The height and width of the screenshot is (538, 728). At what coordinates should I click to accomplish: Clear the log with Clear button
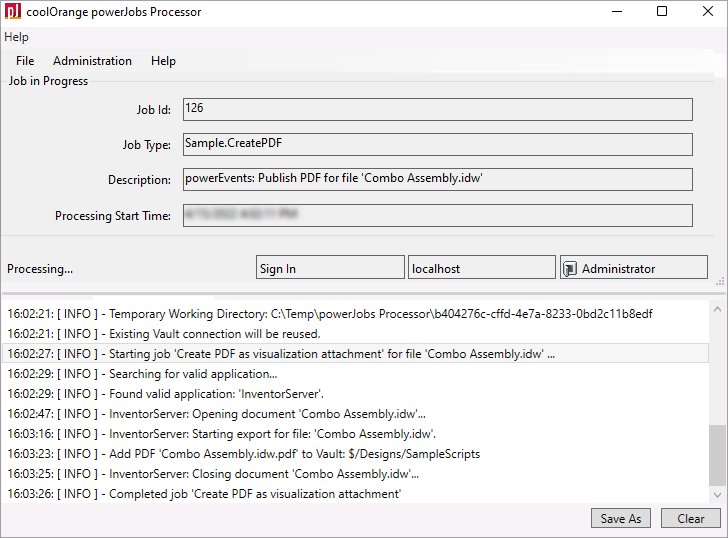(x=691, y=518)
